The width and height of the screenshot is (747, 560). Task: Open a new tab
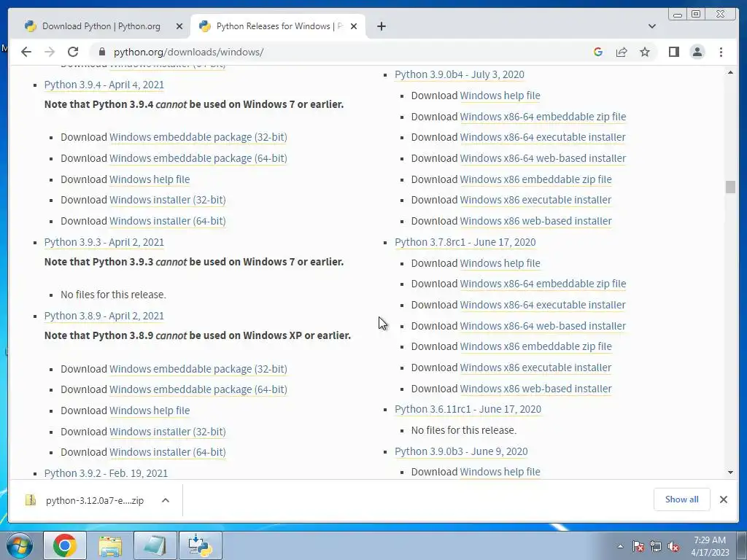(381, 26)
